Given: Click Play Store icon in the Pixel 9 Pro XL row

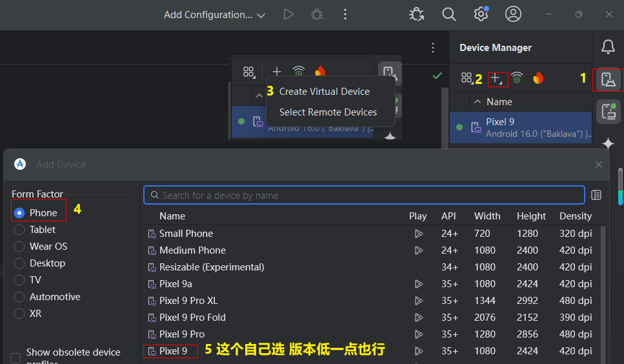Looking at the screenshot, I should [418, 301].
